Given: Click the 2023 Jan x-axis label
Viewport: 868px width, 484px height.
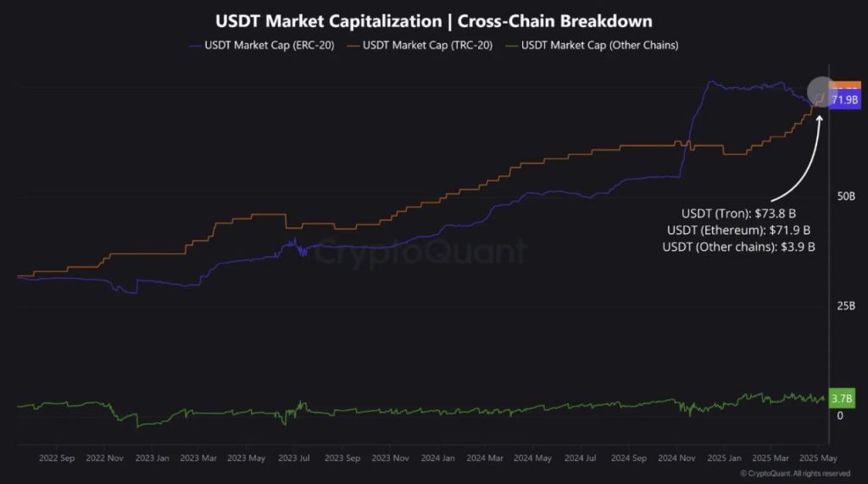Looking at the screenshot, I should (x=152, y=458).
